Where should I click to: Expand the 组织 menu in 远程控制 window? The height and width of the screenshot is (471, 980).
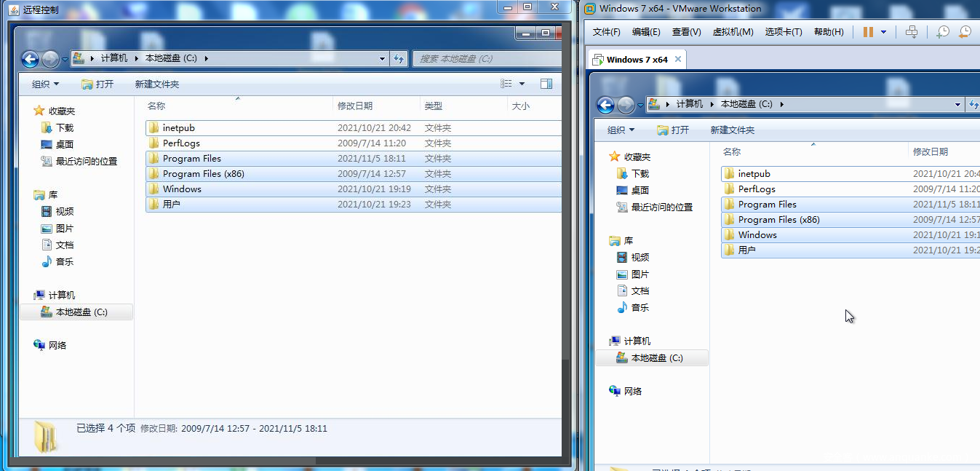pyautogui.click(x=45, y=84)
